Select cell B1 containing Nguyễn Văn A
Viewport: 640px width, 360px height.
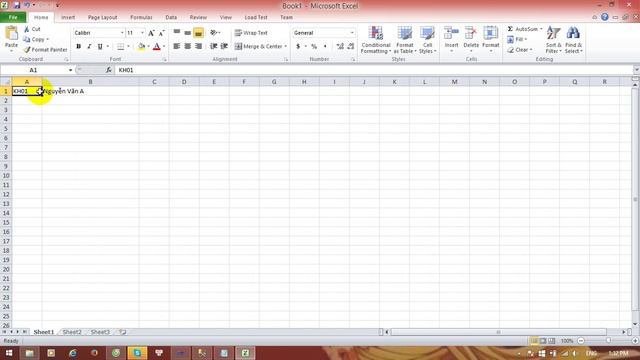pyautogui.click(x=90, y=91)
